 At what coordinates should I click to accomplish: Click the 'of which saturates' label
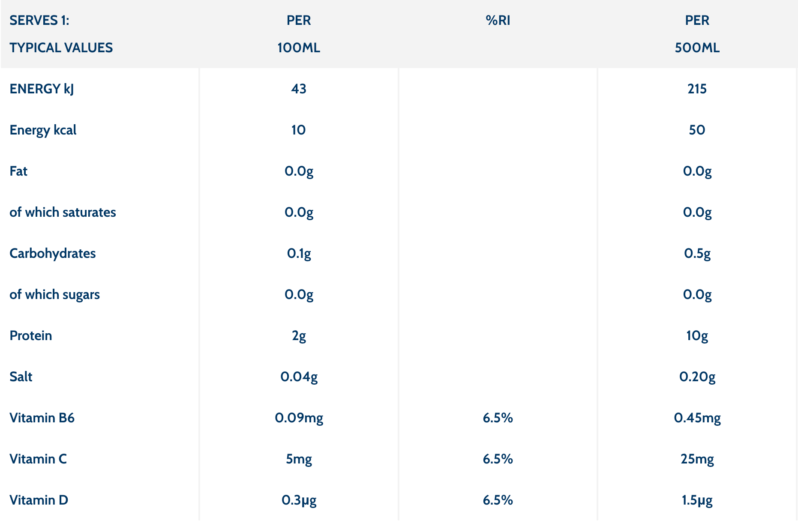click(63, 212)
